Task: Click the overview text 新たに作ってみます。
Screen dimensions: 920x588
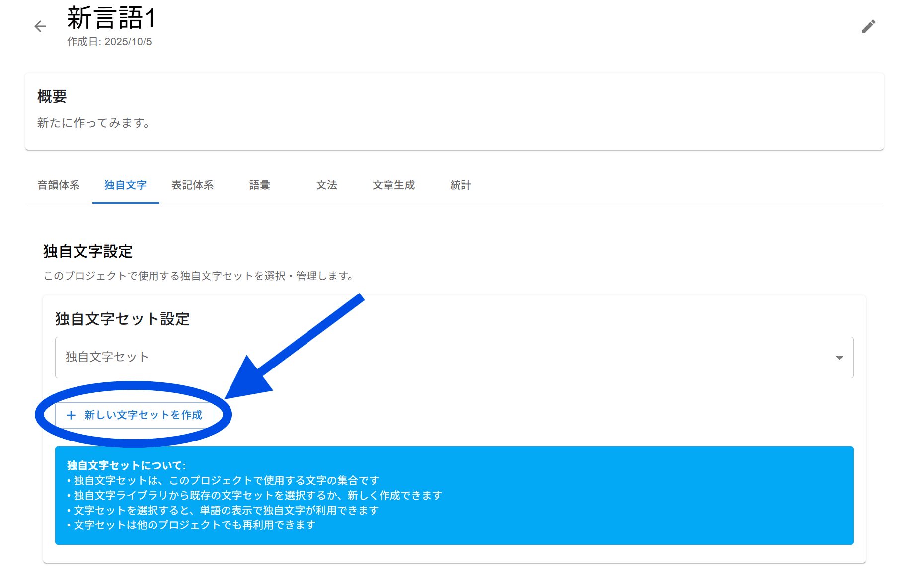Action: [94, 123]
